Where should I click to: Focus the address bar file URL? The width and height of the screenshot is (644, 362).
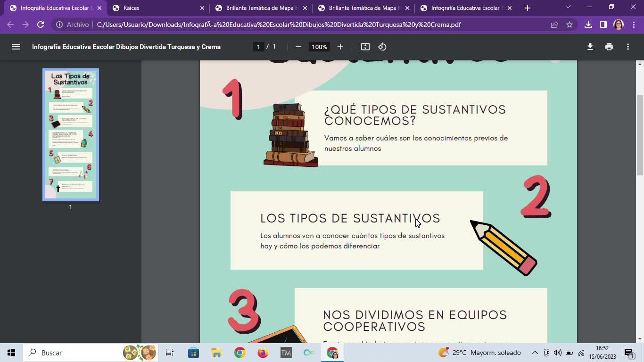point(279,25)
